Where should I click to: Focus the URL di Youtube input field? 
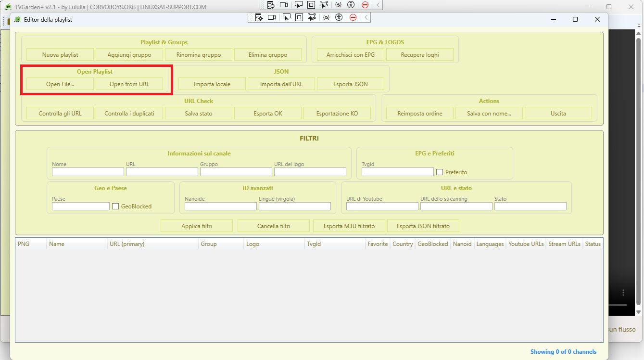(382, 206)
